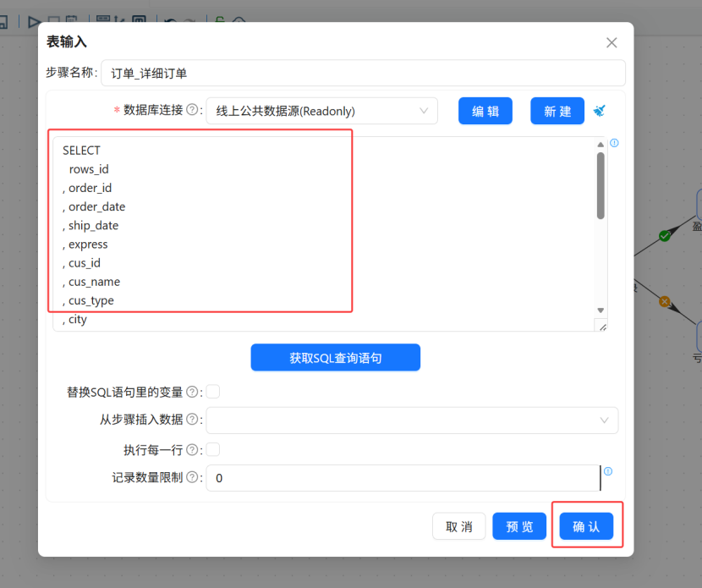Open help icon next to 数据库连接
The width and height of the screenshot is (702, 588).
click(192, 110)
